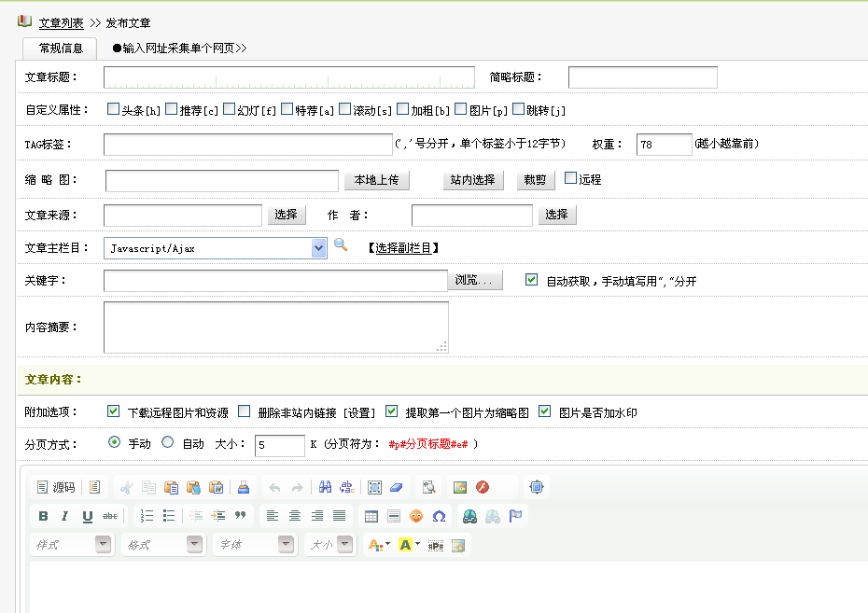Toggle underline formatting in editor
Screen dimensions: 868x613
[88, 516]
